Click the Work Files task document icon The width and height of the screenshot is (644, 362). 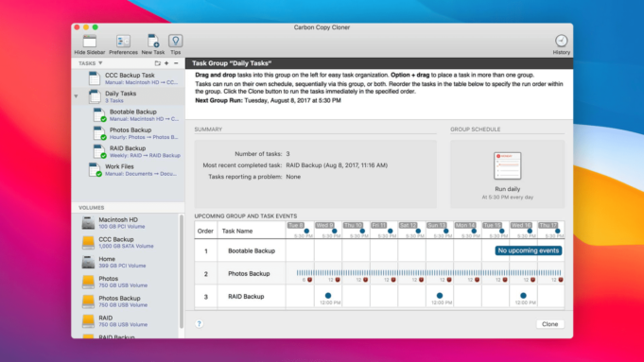pos(95,170)
